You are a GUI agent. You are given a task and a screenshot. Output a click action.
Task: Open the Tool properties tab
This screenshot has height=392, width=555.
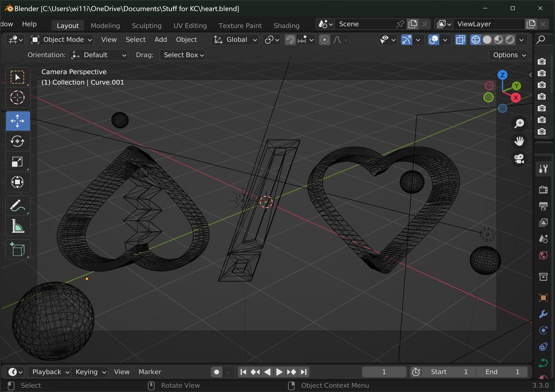coord(543,169)
